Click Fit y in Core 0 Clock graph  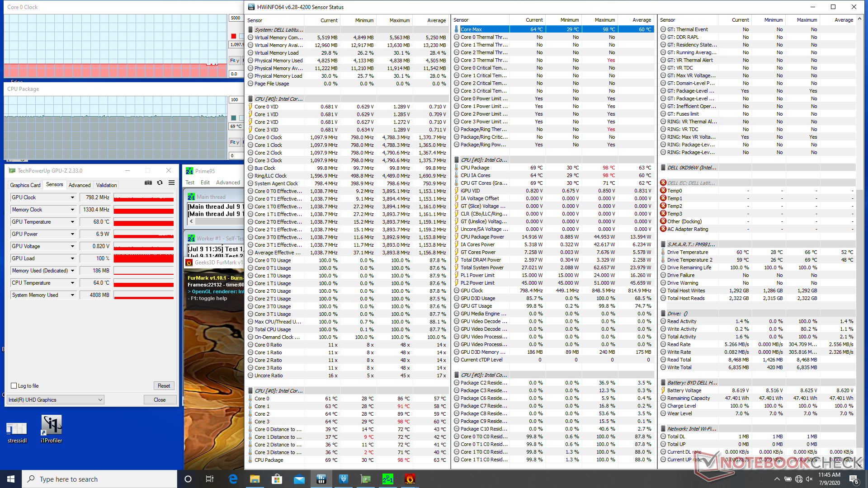235,60
